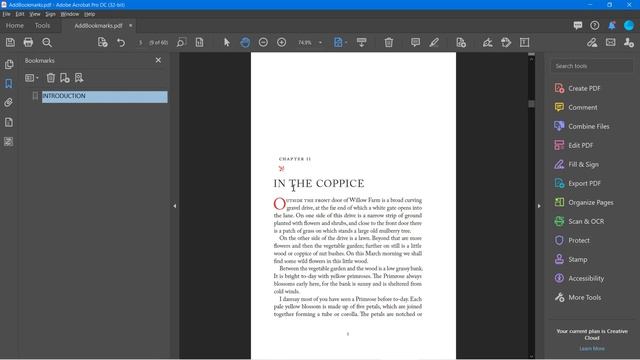Screen dimensions: 640x360
Task: Open the Create PDF tool
Action: [x=584, y=88]
